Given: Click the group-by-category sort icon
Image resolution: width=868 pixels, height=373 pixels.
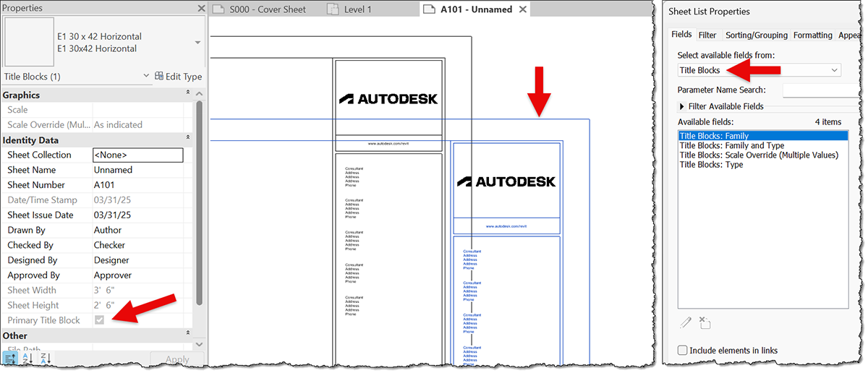Looking at the screenshot, I should pyautogui.click(x=10, y=358).
